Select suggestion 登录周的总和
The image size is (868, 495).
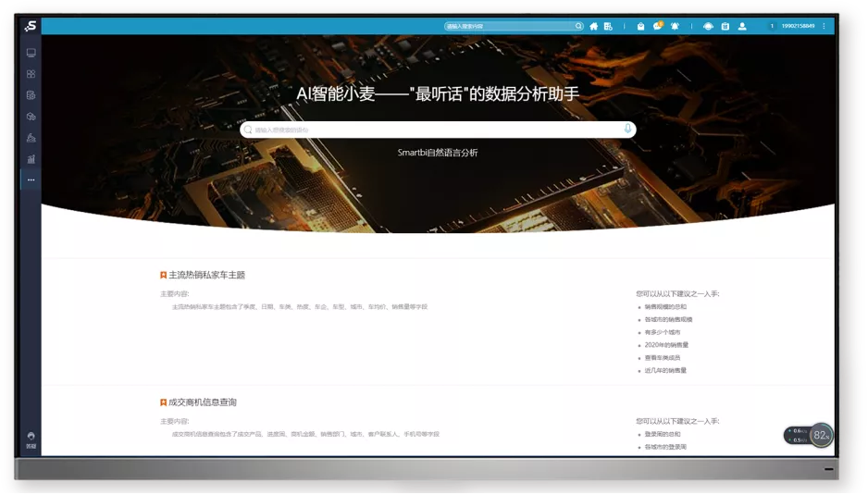tap(663, 434)
